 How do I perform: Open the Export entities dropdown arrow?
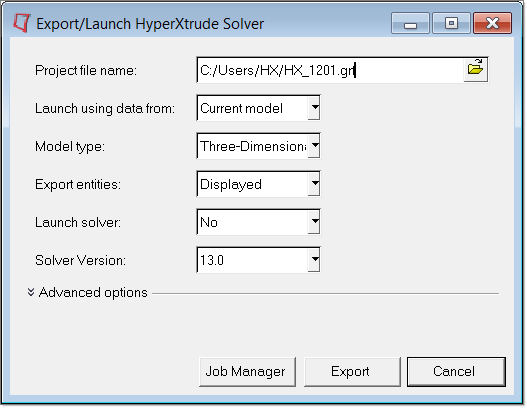(x=314, y=184)
